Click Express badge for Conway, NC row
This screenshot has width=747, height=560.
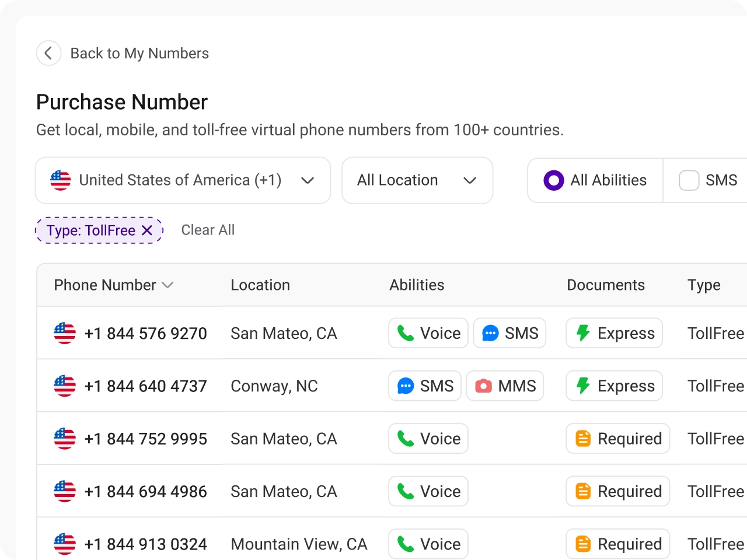pos(614,386)
